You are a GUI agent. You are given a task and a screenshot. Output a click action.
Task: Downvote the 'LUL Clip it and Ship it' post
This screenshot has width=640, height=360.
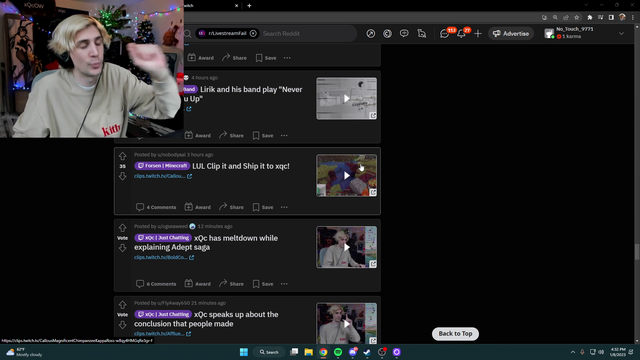122,176
